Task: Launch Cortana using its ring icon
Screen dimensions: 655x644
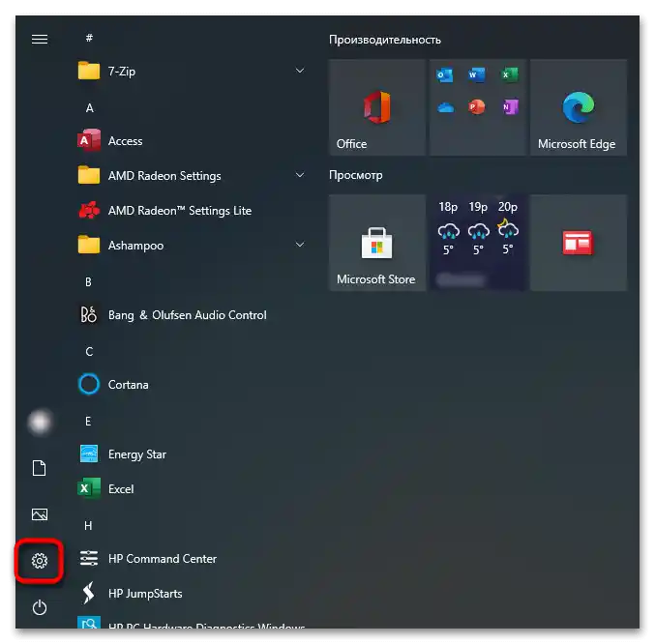Action: pyautogui.click(x=89, y=384)
